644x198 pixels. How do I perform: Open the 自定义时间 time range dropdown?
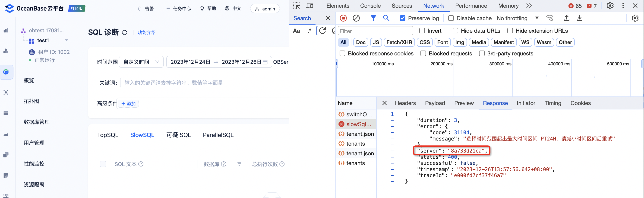[141, 62]
